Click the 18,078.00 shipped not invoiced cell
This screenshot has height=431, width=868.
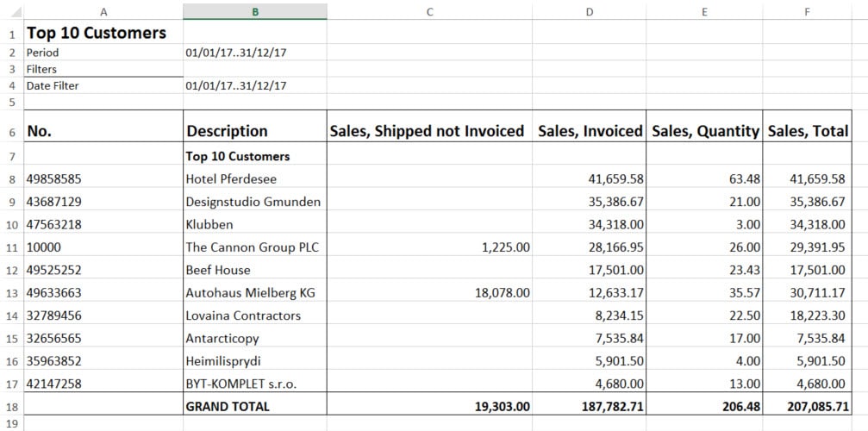(502, 293)
